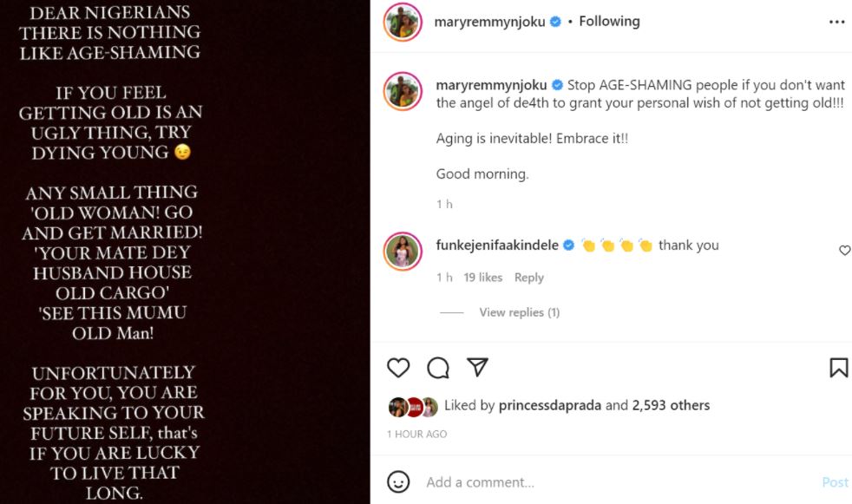Open the emoji picker smiley icon
This screenshot has width=852, height=504.
[398, 481]
